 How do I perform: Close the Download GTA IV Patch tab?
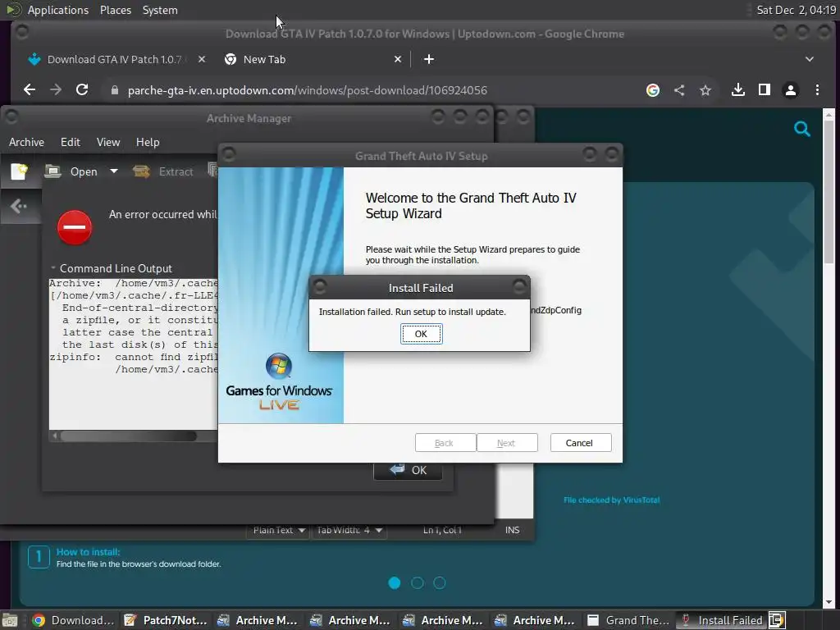[202, 59]
